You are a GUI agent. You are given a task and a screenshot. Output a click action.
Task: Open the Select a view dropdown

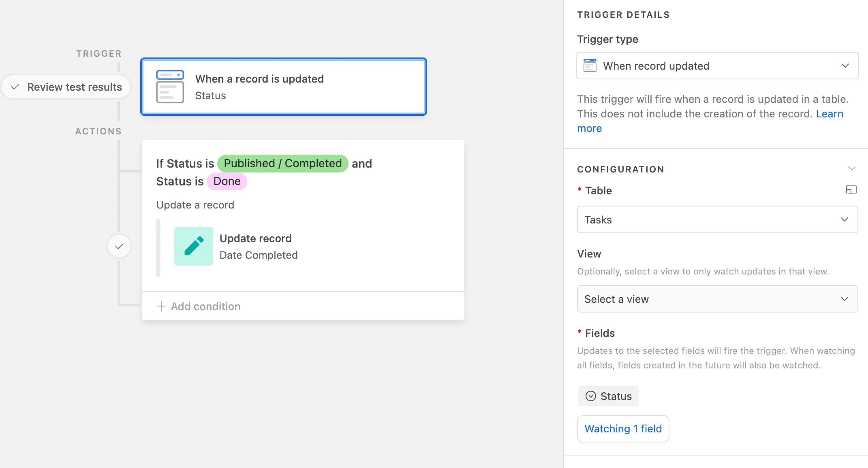(717, 299)
